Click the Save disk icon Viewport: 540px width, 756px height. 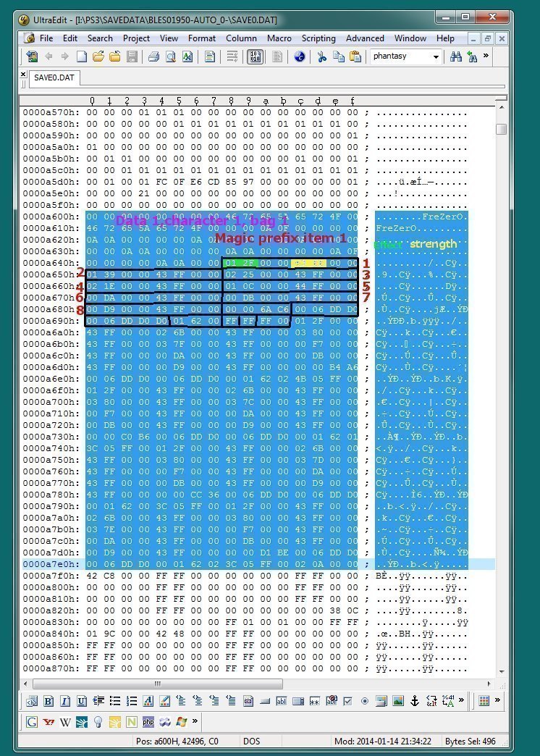coord(132,57)
